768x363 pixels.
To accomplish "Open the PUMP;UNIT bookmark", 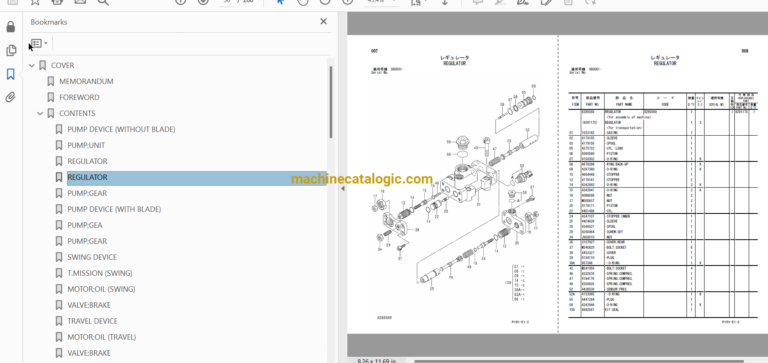I will 86,145.
